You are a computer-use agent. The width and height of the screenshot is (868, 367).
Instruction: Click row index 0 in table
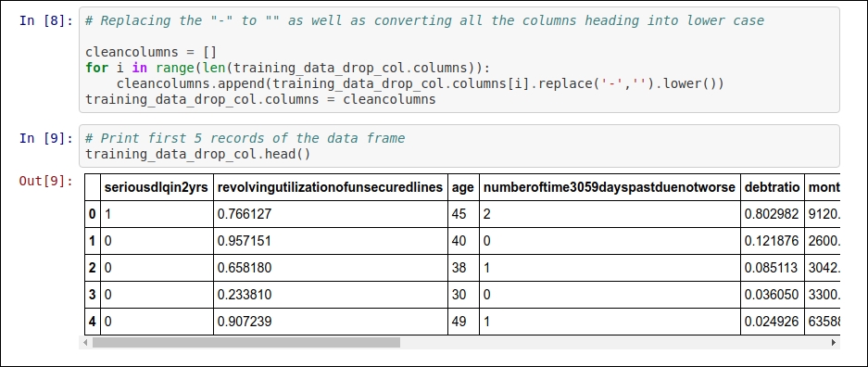(93, 214)
